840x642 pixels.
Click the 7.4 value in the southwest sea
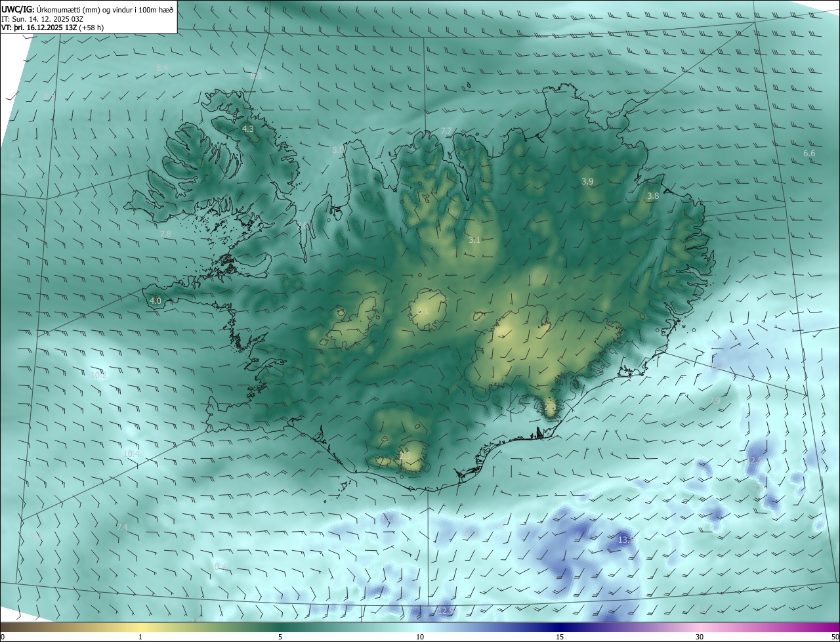pyautogui.click(x=122, y=528)
